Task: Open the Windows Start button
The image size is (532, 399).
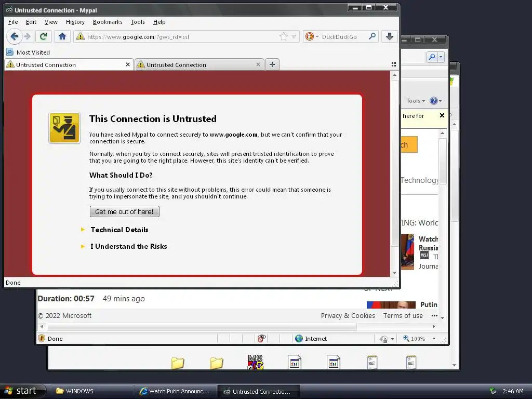Action: tap(22, 391)
